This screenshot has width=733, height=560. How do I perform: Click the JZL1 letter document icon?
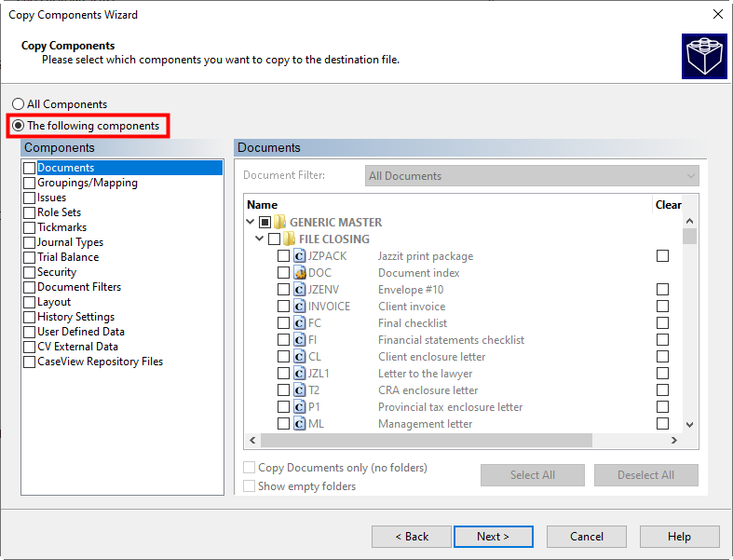pos(300,374)
